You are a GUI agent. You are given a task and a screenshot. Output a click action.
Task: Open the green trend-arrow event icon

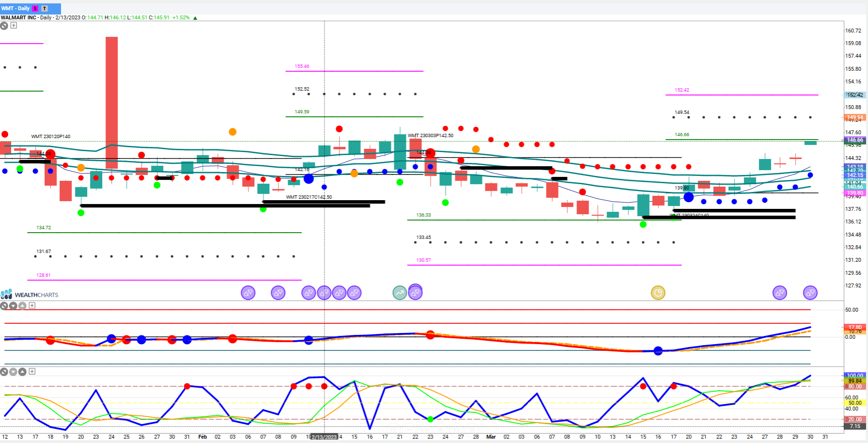tap(400, 293)
